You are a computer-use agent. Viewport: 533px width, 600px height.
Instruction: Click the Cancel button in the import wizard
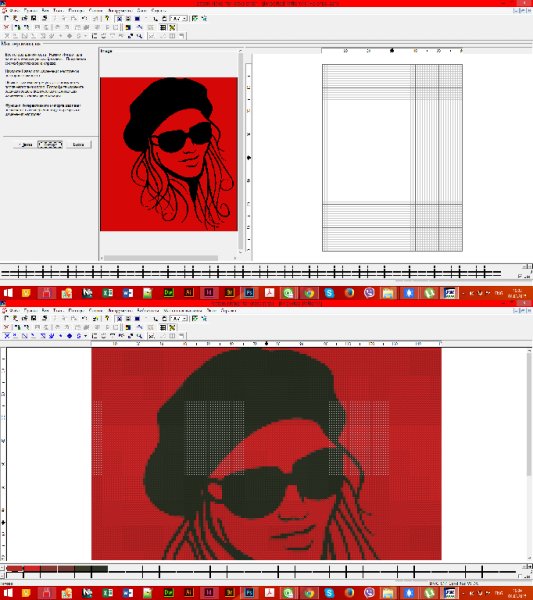[x=78, y=145]
